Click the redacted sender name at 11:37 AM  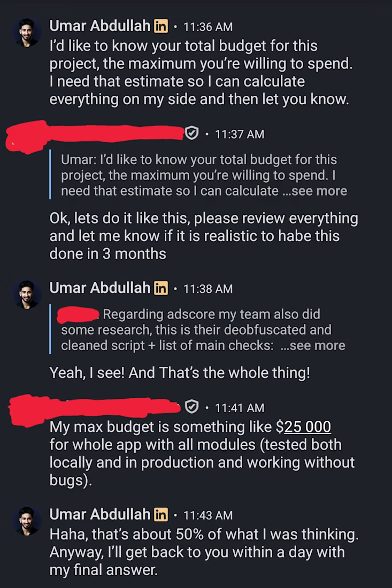96,135
